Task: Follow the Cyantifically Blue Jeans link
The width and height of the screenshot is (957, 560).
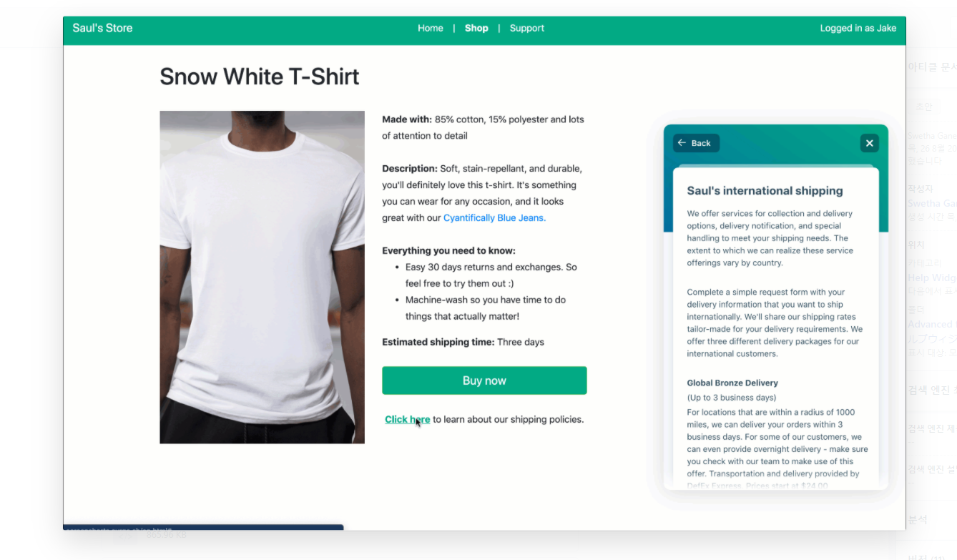Action: point(494,218)
